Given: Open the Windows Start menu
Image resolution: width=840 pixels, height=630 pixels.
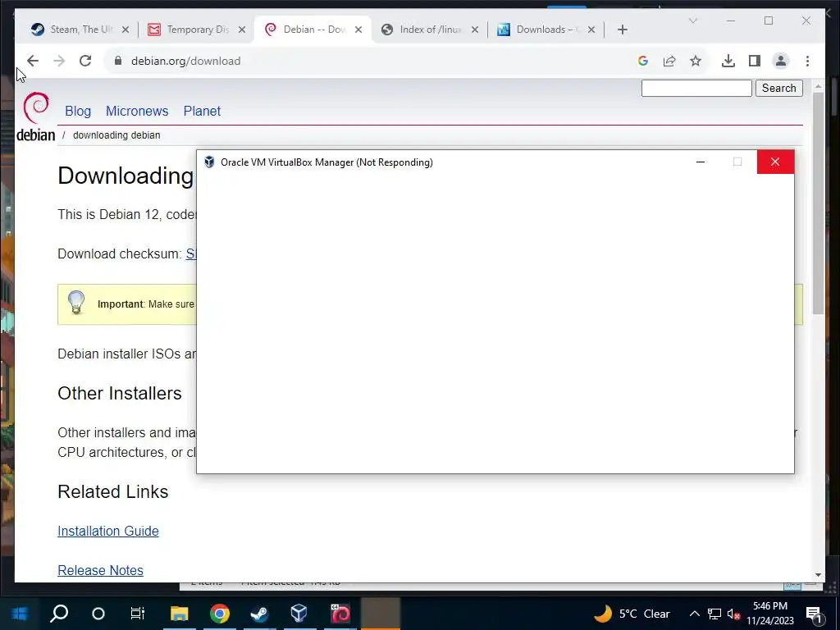Looking at the screenshot, I should pos(20,614).
